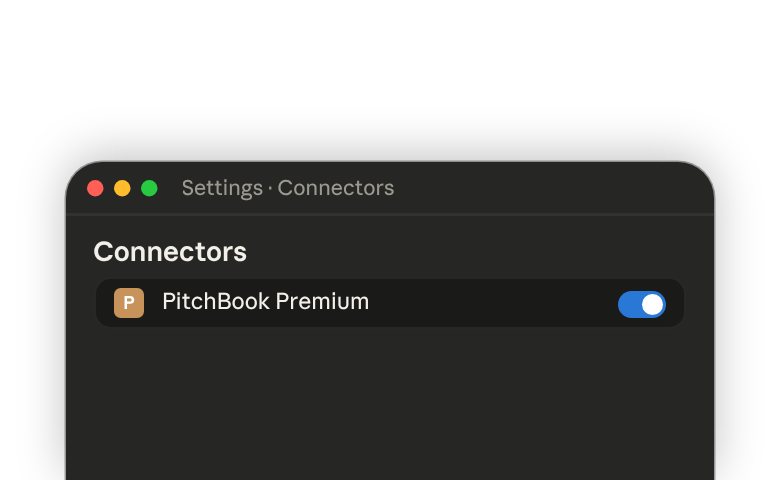
Task: Open the PitchBook Premium connector row
Action: pos(390,303)
